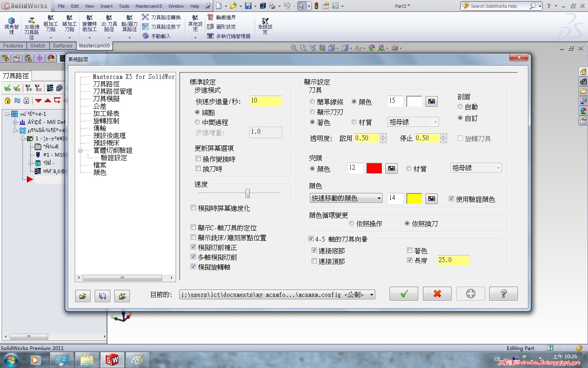Click the 長度 value field showing 25.0

pos(453,260)
